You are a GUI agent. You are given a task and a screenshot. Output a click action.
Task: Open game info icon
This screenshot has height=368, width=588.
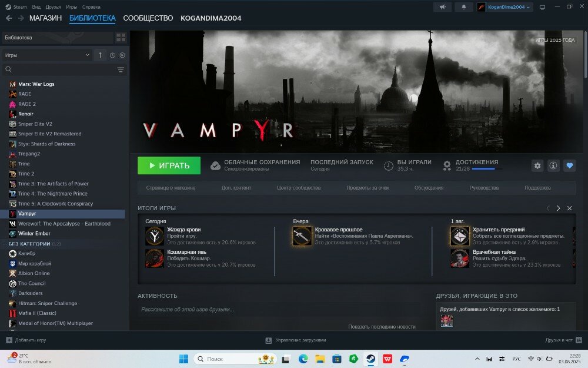(553, 165)
